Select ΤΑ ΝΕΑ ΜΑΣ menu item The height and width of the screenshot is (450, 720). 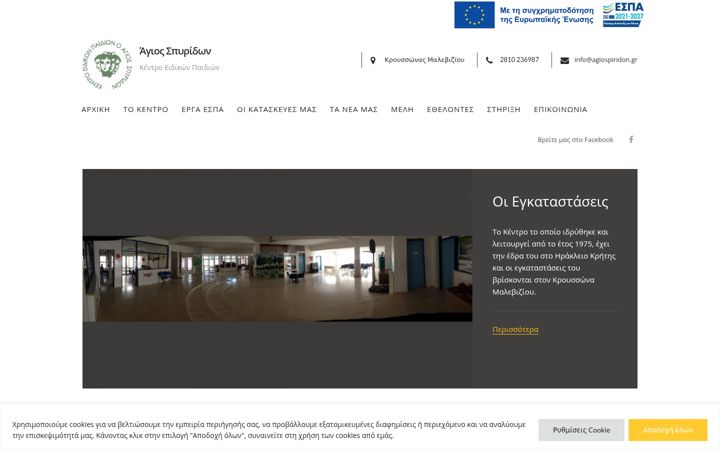tap(354, 109)
